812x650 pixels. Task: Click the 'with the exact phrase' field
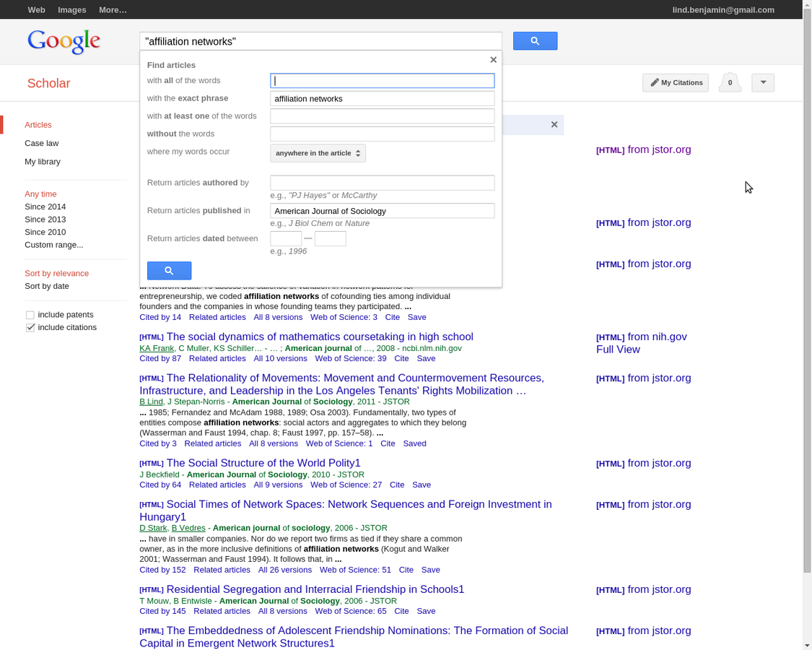382,98
